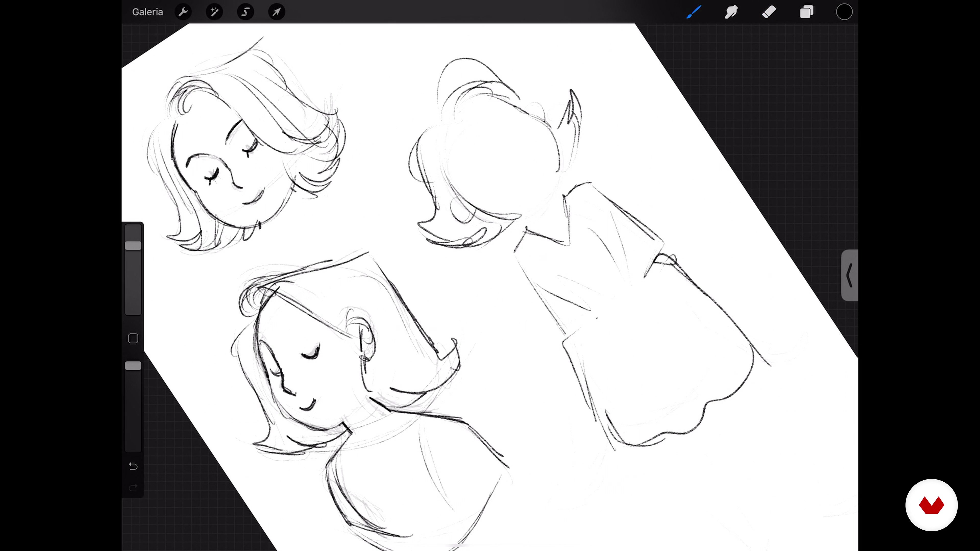Open the Actions wrench menu
The height and width of the screenshot is (551, 980).
click(x=183, y=12)
